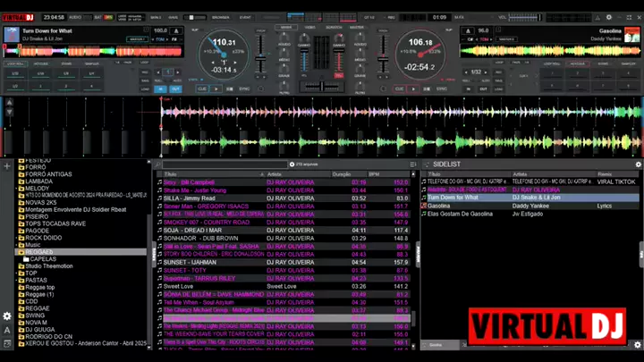Open search options gear beside search field

coord(292,164)
